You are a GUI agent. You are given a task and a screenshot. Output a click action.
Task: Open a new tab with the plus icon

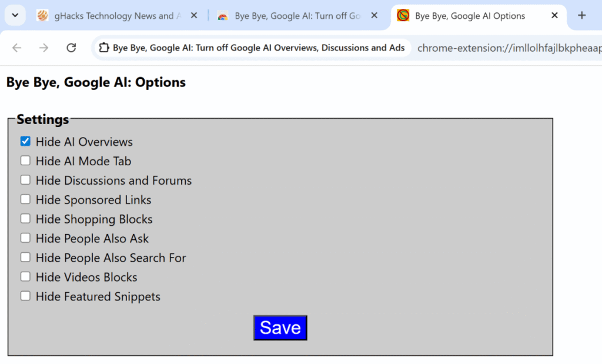[x=581, y=15]
